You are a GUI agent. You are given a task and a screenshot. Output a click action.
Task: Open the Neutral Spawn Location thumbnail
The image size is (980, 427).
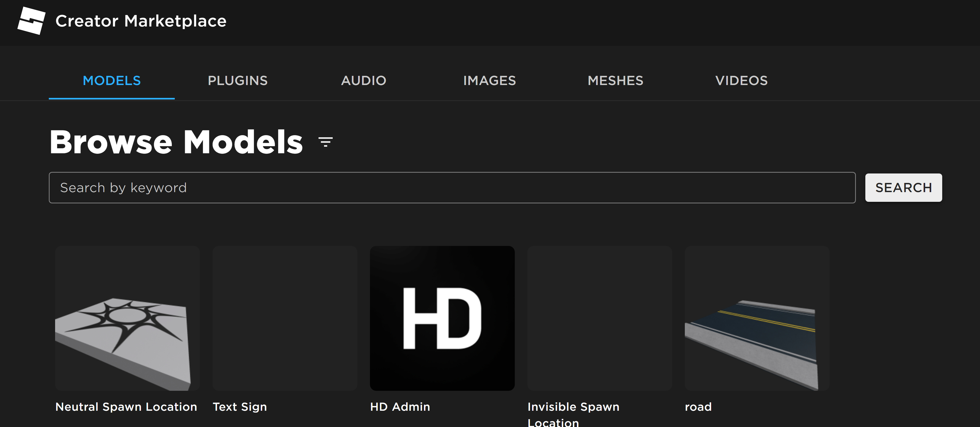[128, 318]
